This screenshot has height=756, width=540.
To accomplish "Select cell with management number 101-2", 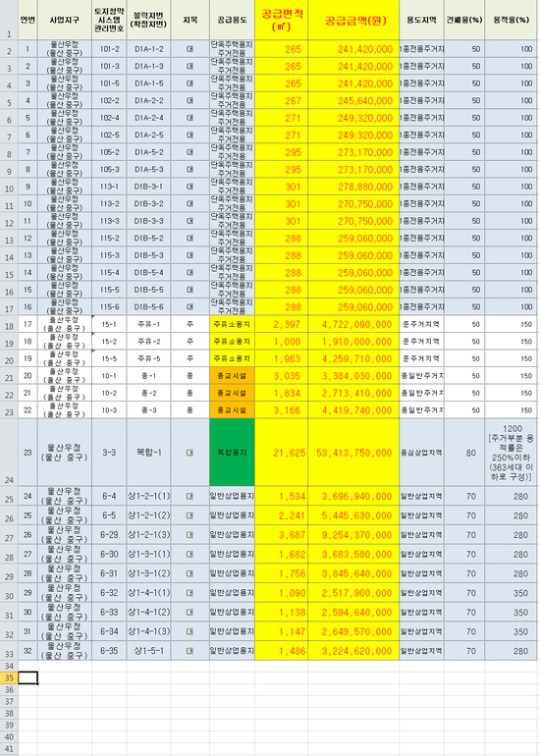I will pos(109,49).
